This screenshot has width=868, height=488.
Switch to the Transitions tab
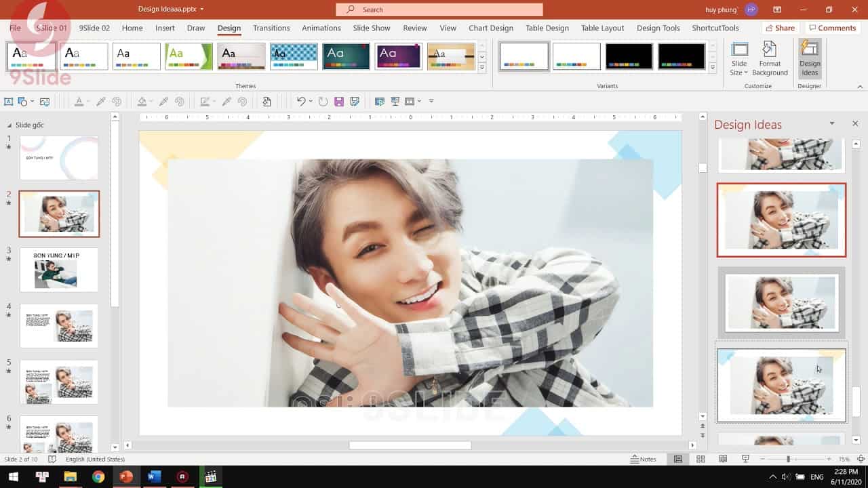[271, 28]
